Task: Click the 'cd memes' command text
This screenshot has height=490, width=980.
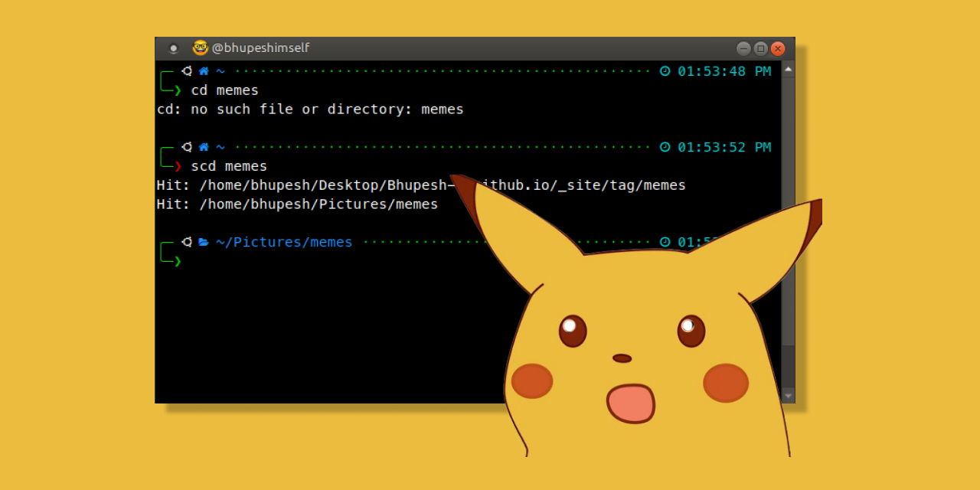Action: click(225, 90)
